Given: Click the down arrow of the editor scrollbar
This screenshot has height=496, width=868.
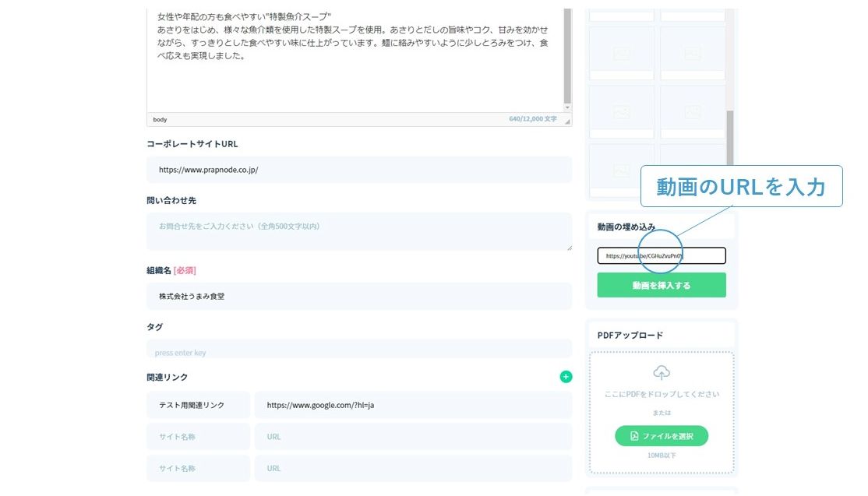Looking at the screenshot, I should [567, 107].
